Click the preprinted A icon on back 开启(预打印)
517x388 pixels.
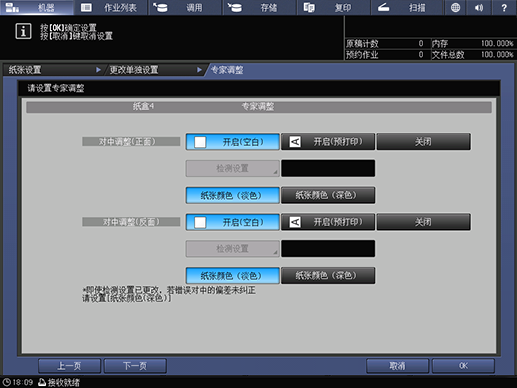click(x=295, y=222)
